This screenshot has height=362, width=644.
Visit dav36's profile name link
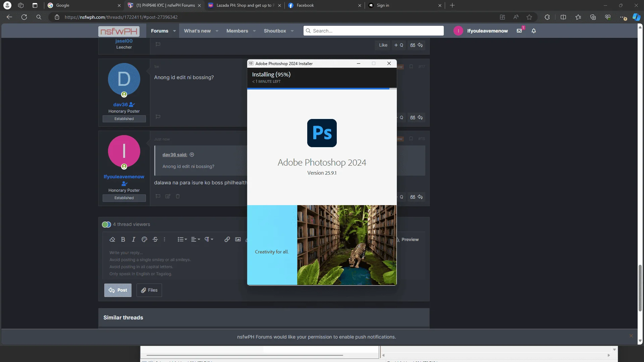point(120,105)
